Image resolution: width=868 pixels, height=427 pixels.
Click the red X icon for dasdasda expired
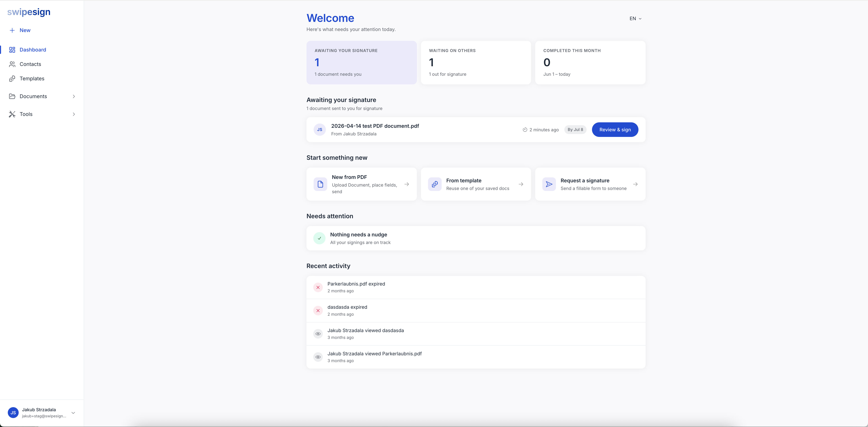tap(318, 310)
